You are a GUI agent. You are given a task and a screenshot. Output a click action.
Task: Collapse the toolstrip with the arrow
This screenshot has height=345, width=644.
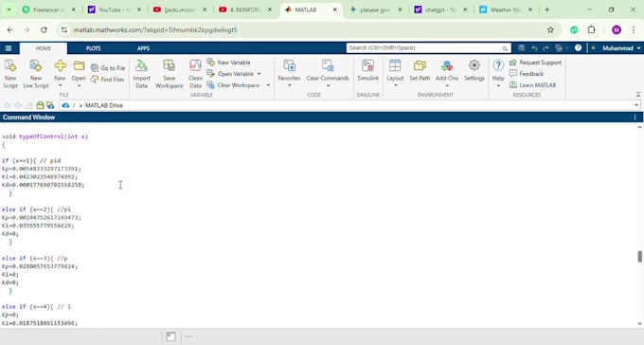point(638,95)
